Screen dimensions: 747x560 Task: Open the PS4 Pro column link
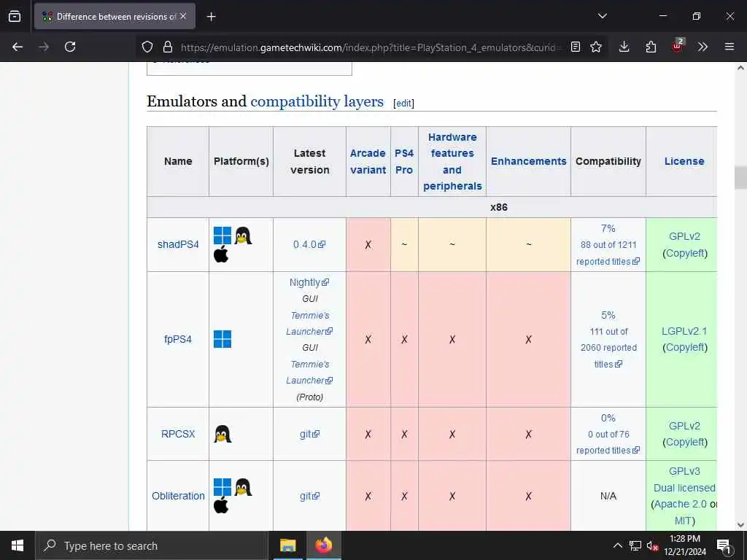404,161
